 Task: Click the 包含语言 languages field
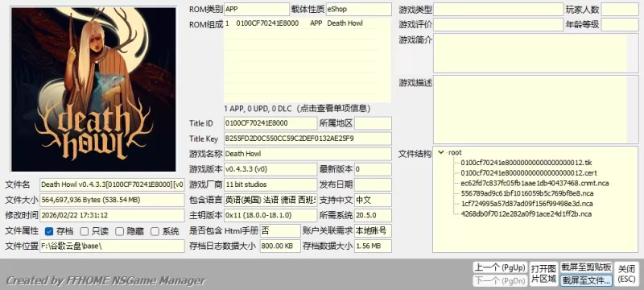tap(270, 200)
